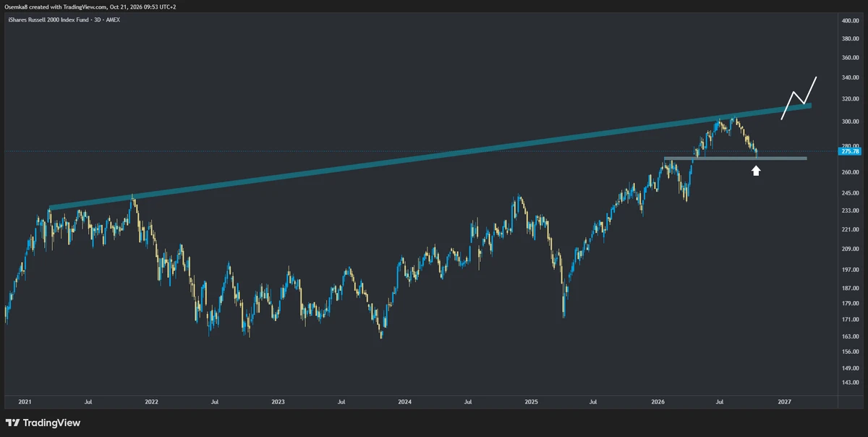Click the 2026 label on time axis
This screenshot has height=437, width=868.
(658, 401)
